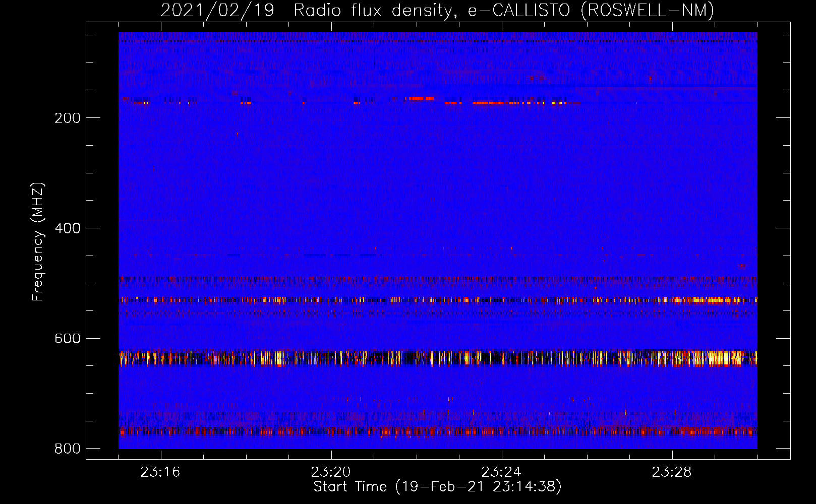
Task: Click the 'Frequency (MHZ)' axis label
Action: tap(38, 242)
